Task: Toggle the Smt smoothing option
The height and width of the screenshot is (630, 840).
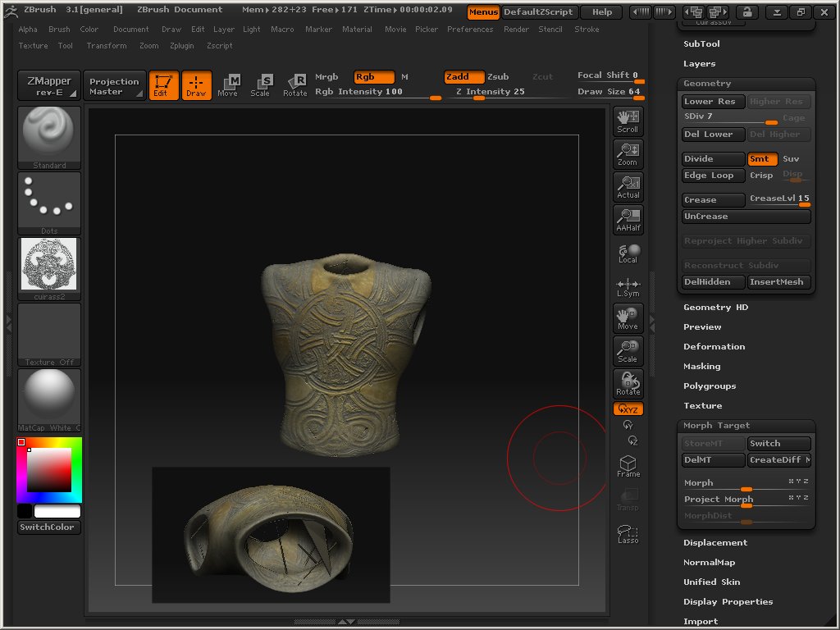Action: [762, 158]
